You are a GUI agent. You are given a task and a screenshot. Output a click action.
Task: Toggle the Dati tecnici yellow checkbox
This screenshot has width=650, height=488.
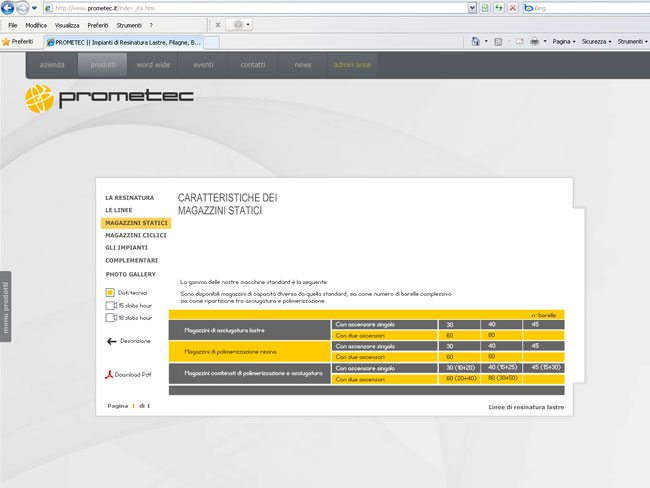110,293
